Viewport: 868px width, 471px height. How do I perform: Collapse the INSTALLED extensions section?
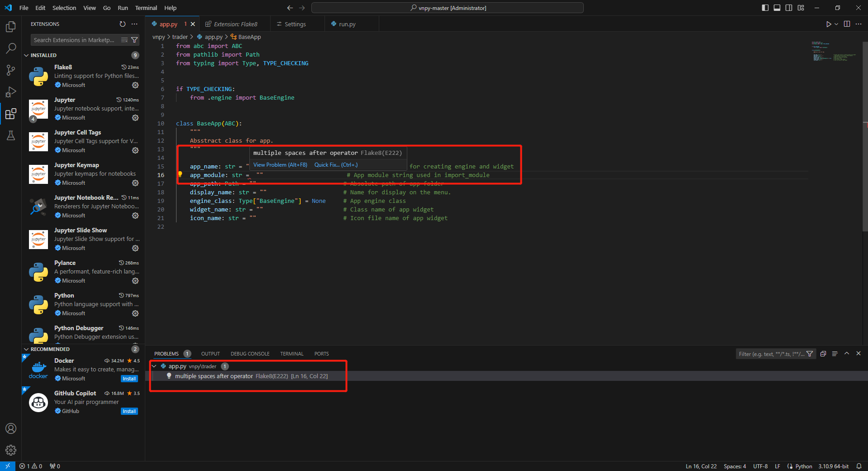(26, 55)
